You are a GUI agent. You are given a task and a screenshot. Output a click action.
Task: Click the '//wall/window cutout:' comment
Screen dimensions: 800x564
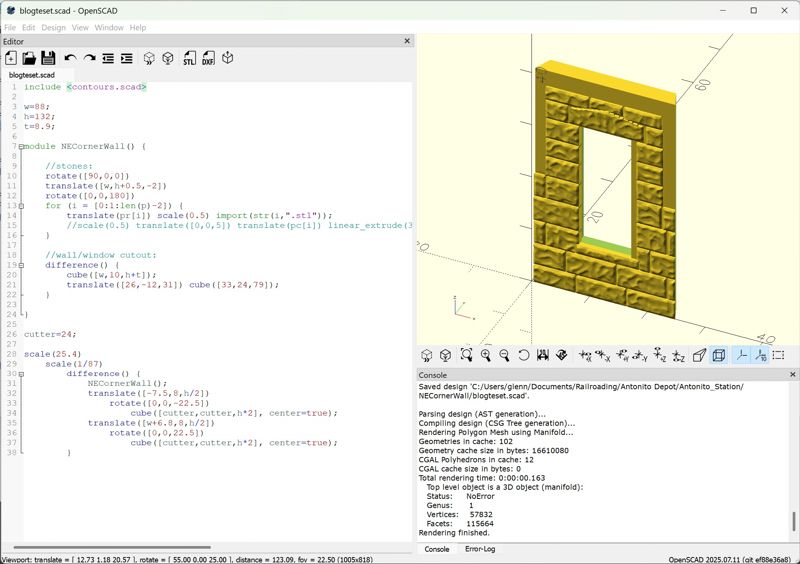101,255
